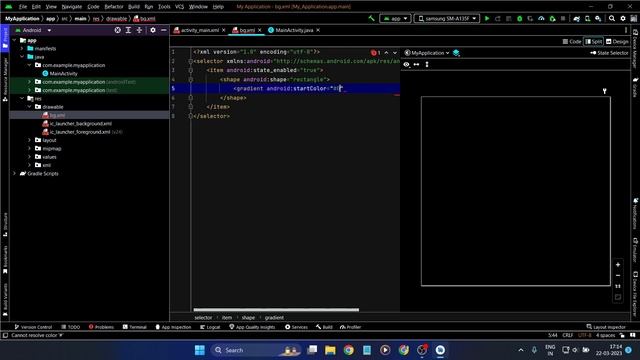Screen dimensions: 640x360
Task: Open the Layout Inspector
Action: (606, 327)
